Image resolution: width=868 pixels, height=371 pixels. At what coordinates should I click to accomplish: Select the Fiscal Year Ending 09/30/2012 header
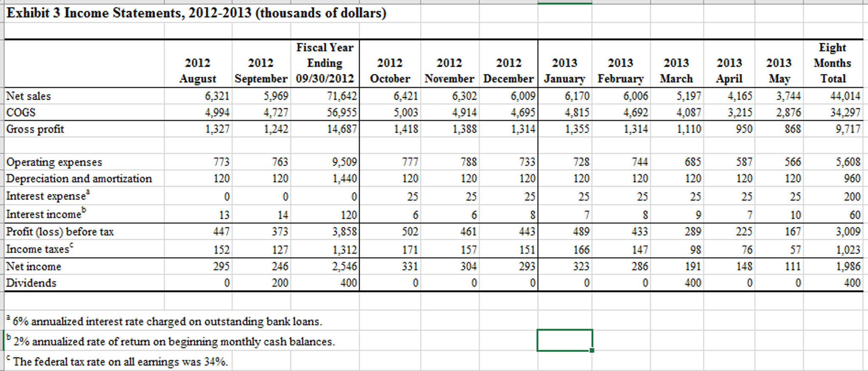click(x=325, y=63)
